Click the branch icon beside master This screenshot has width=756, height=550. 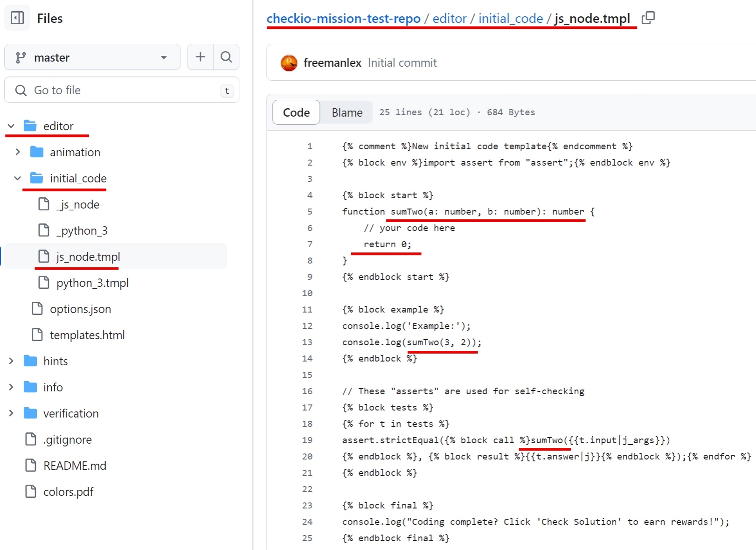(21, 57)
